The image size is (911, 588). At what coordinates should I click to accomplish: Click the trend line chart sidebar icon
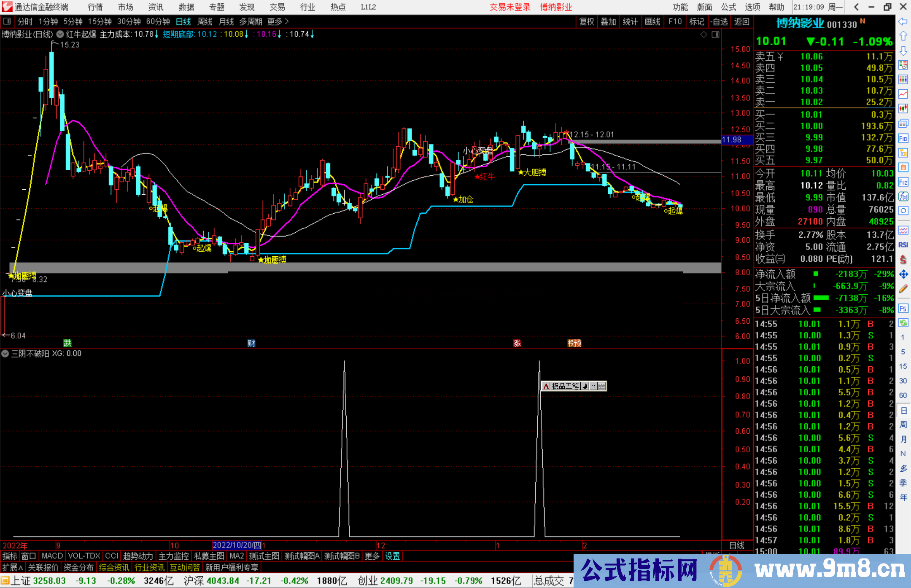click(903, 94)
